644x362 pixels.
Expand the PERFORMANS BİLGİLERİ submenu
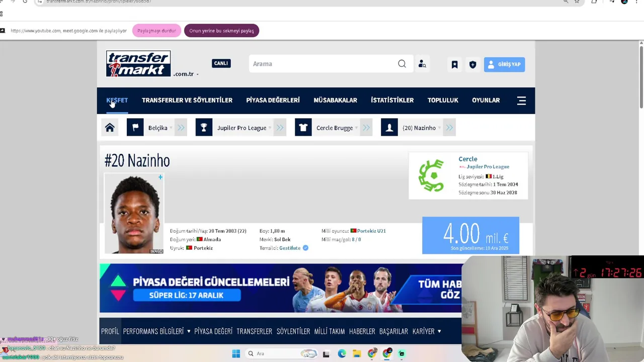pos(189,331)
